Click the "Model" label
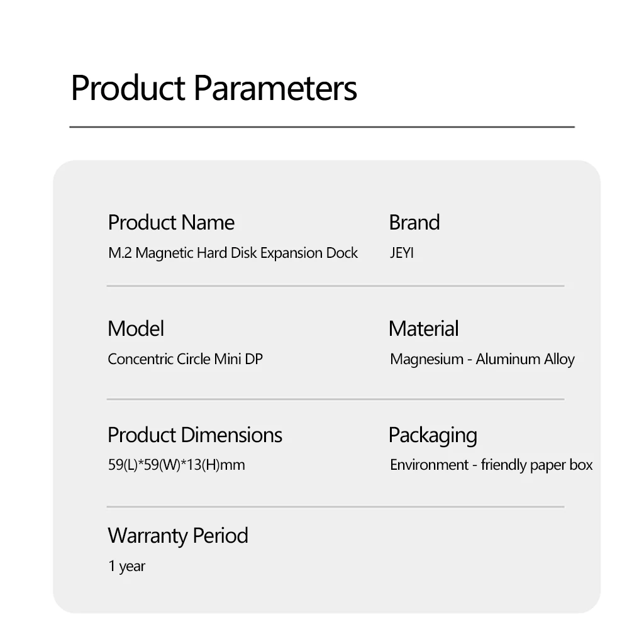The image size is (644, 644). tap(136, 329)
